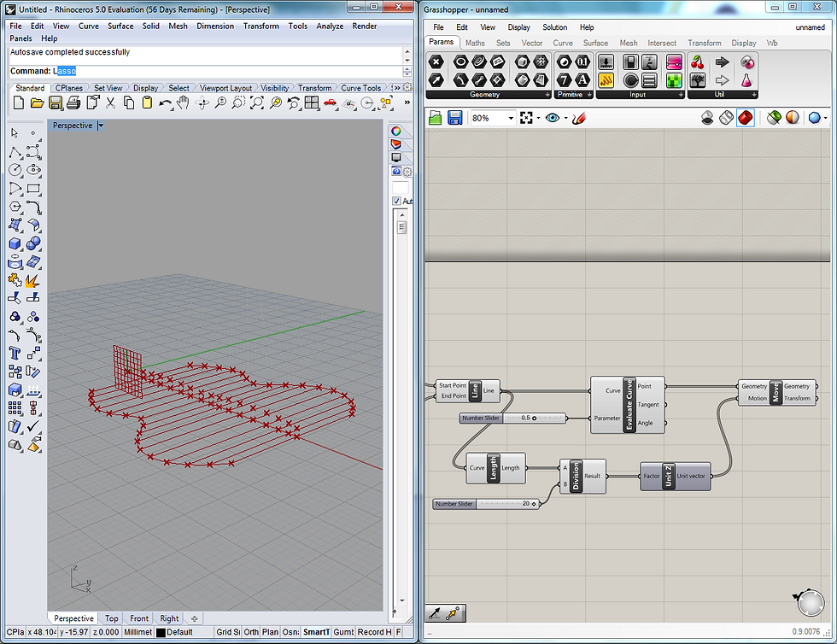Click the four-viewport layout icon
The width and height of the screenshot is (837, 644).
pyautogui.click(x=312, y=103)
